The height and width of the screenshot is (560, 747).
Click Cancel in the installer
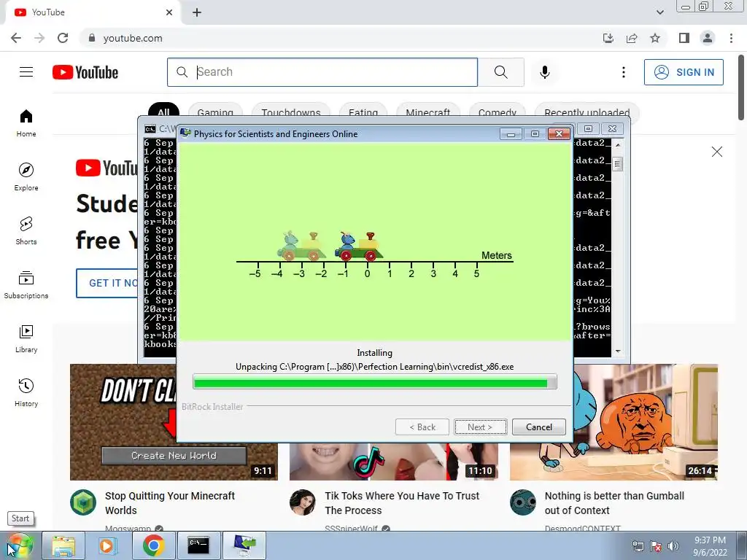tap(539, 427)
